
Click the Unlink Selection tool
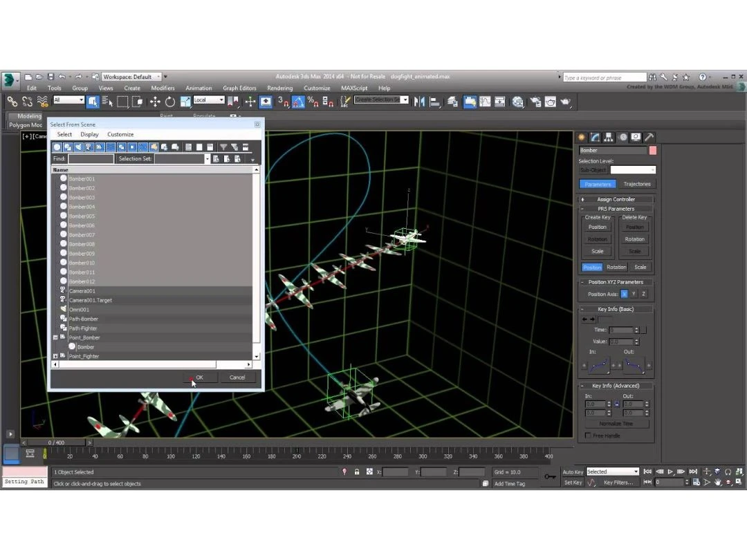27,102
